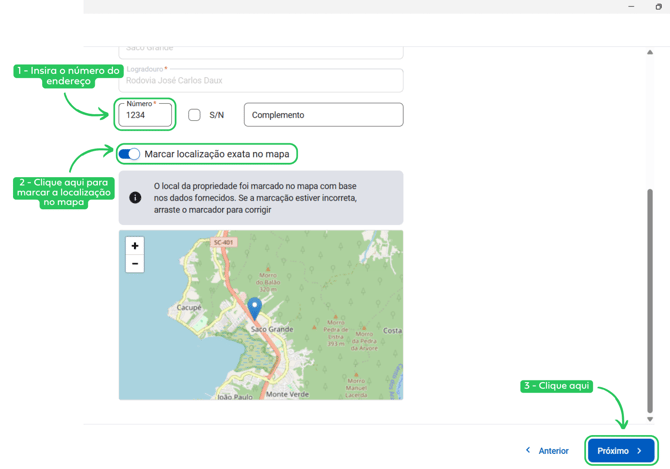Toggle Marcar localização exata no mapa switch
This screenshot has height=469, width=670.
pyautogui.click(x=129, y=154)
